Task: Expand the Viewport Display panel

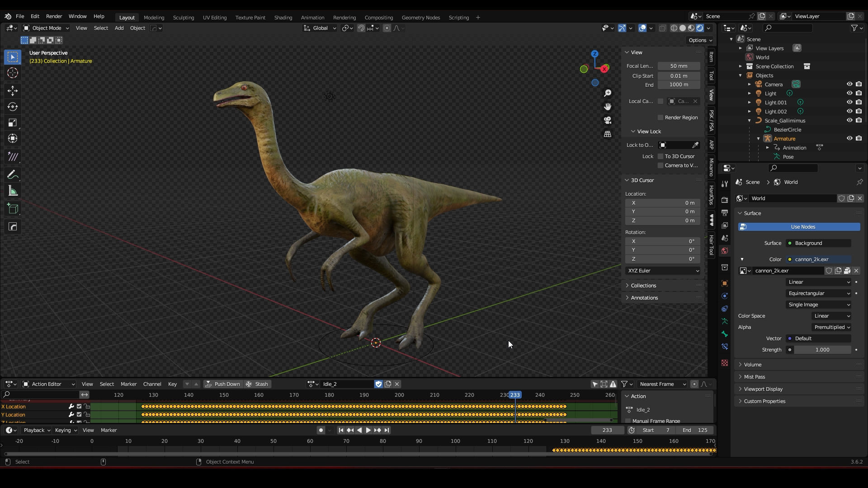Action: (x=799, y=389)
